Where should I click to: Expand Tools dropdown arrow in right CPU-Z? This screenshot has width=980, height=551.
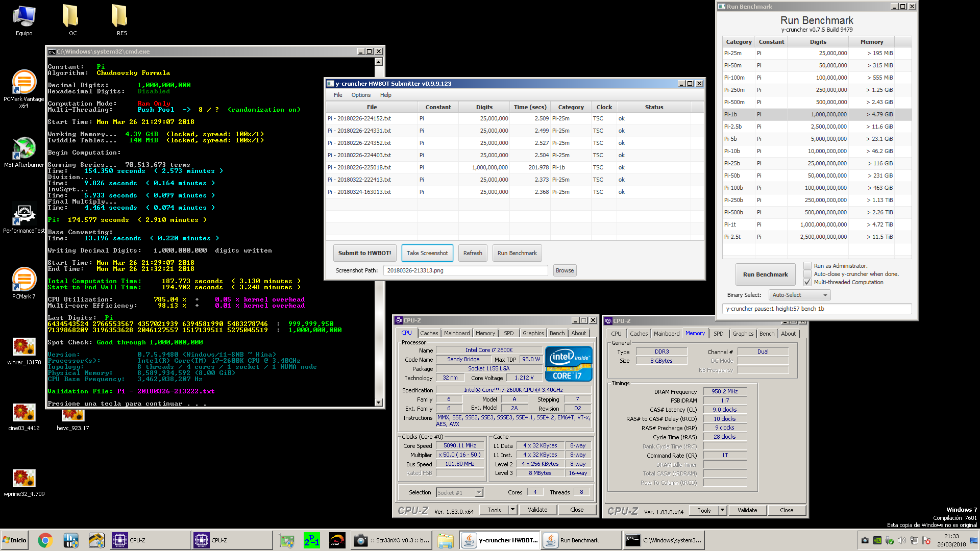(723, 510)
